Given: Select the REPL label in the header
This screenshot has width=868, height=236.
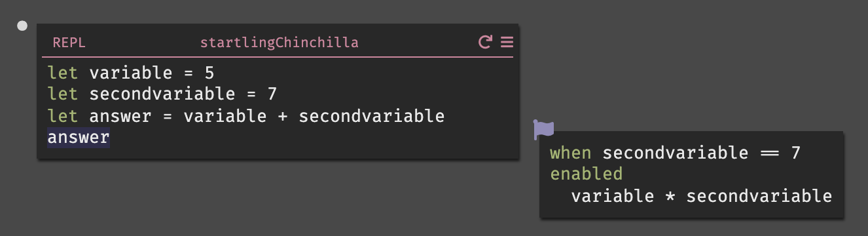Looking at the screenshot, I should coord(69,43).
